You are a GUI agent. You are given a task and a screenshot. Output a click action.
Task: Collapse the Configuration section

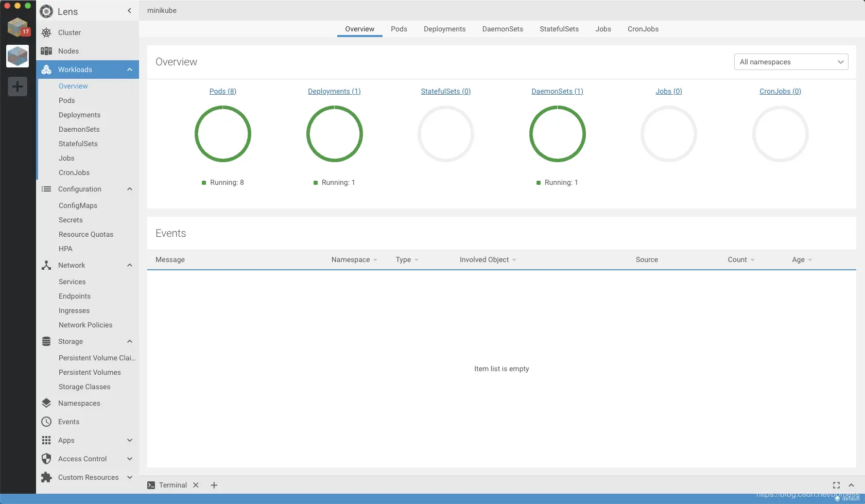130,189
